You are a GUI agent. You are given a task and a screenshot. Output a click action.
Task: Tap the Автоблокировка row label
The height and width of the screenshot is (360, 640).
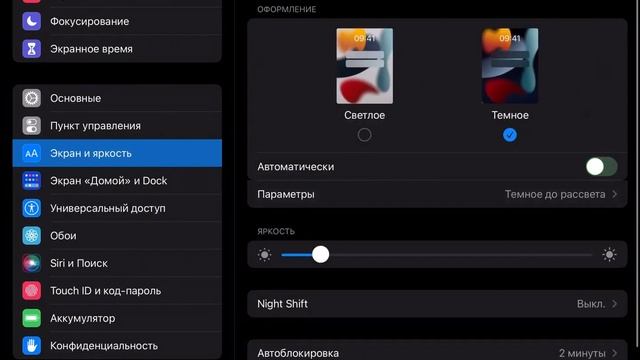coord(298,353)
